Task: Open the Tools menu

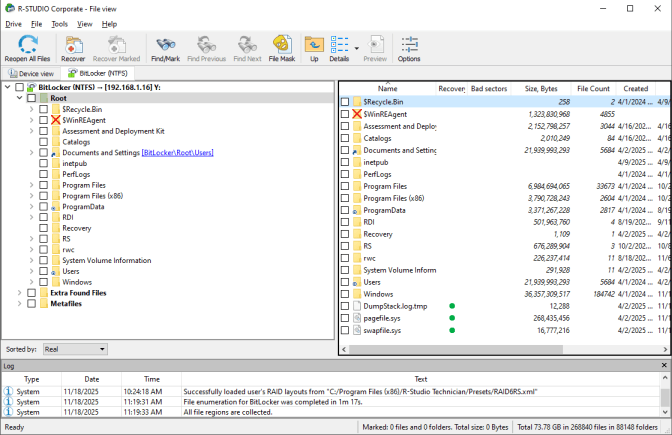Action: [x=60, y=24]
